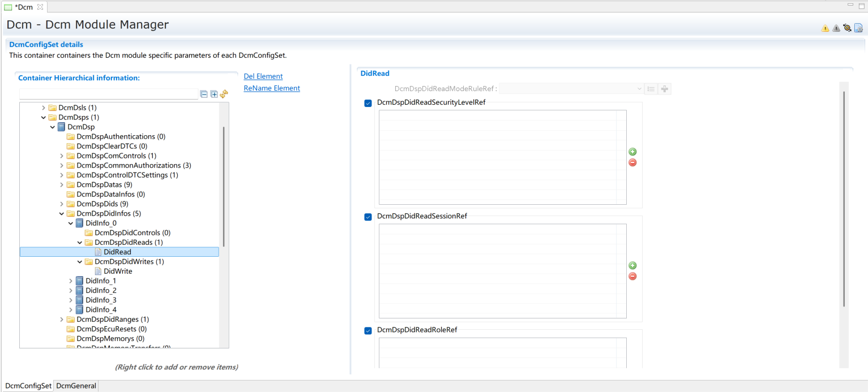Toggle the DcmDspDidReadSessionRef checkbox

pos(368,217)
